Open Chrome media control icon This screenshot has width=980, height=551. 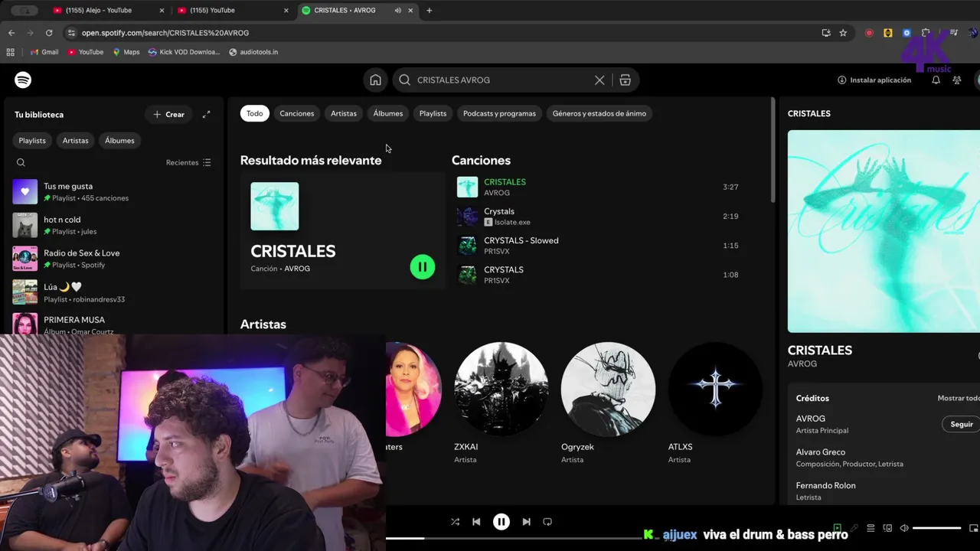(953, 33)
